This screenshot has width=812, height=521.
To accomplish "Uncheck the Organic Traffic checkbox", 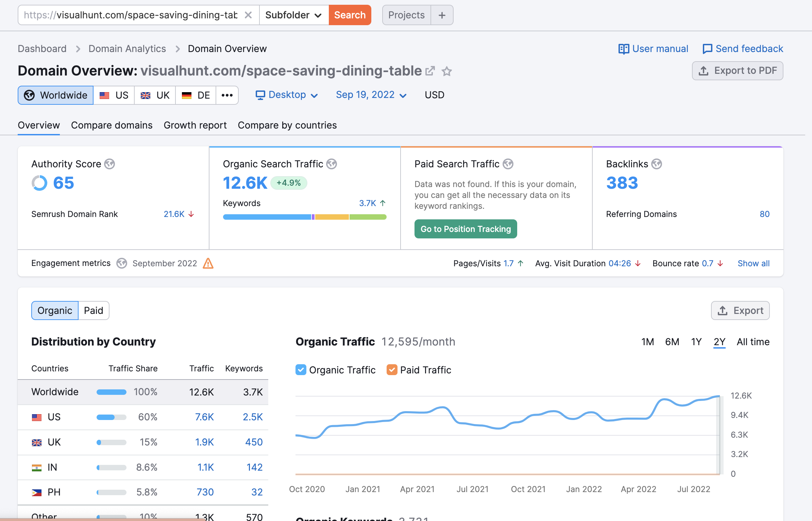I will point(301,370).
